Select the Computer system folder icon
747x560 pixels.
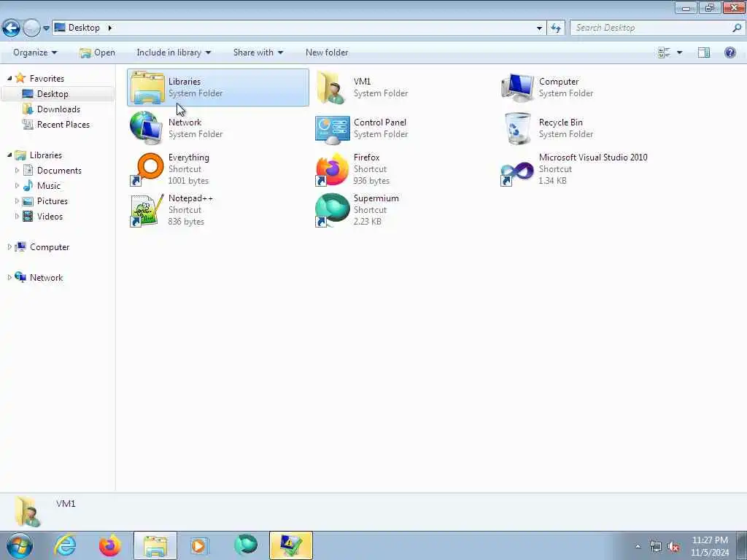517,87
